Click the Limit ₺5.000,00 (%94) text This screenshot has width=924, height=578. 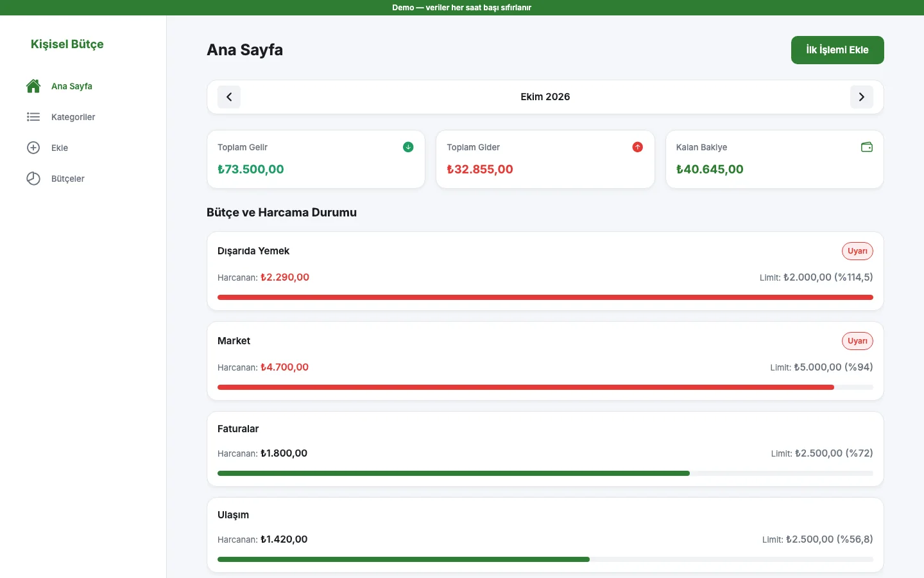(x=821, y=367)
